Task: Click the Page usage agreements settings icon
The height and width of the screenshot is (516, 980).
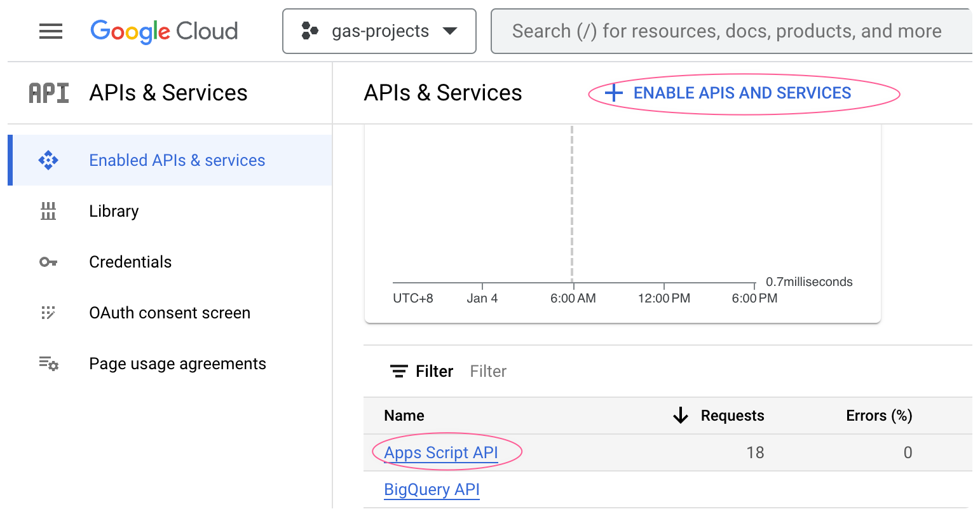Action: pyautogui.click(x=48, y=363)
